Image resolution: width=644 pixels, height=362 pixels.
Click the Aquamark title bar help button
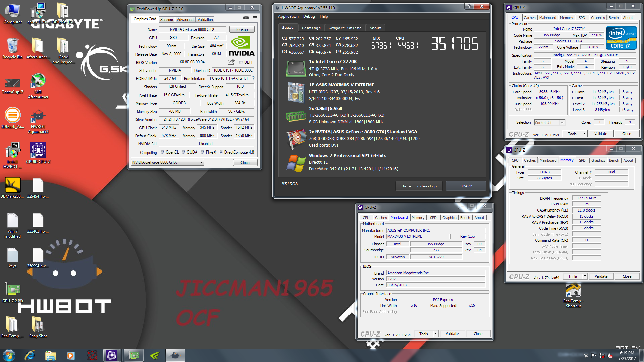point(469,6)
